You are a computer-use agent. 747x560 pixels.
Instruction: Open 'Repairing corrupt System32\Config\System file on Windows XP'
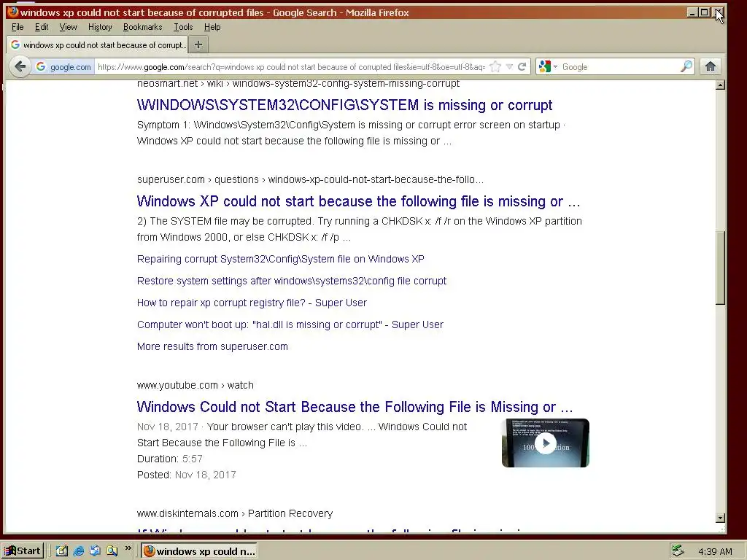(281, 259)
